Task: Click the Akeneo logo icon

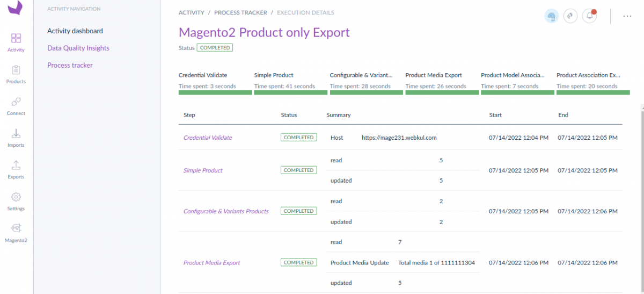Action: 16,8
